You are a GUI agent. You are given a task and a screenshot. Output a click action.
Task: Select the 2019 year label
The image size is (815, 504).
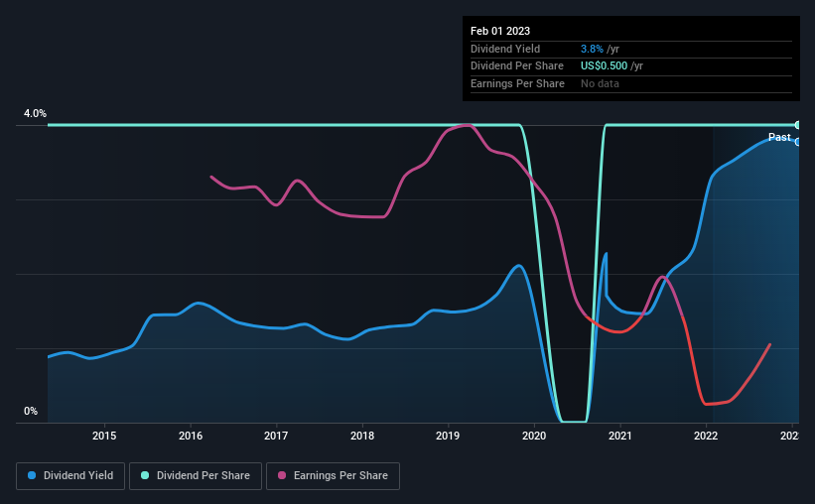[x=448, y=436]
